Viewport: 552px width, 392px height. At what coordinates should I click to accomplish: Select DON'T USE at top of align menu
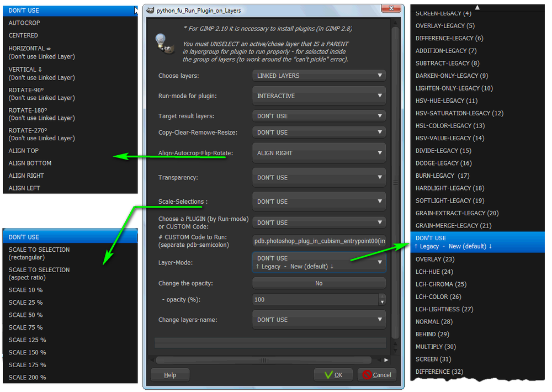coord(70,10)
